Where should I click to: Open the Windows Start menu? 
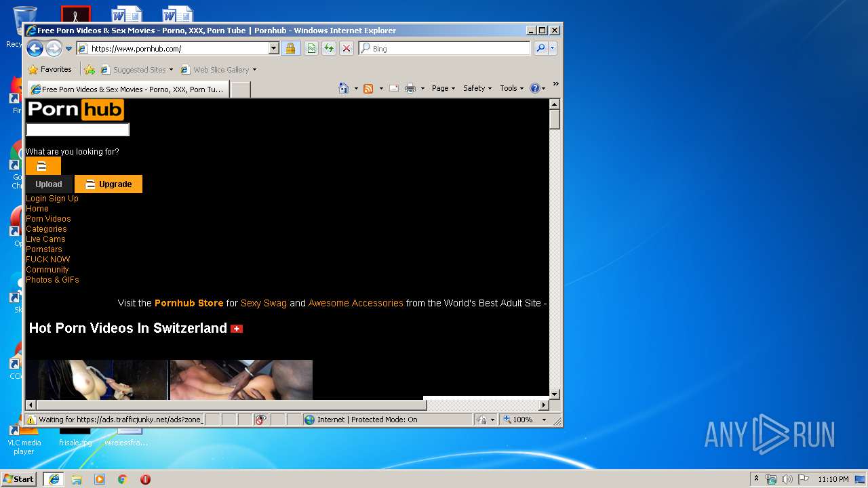click(x=18, y=479)
